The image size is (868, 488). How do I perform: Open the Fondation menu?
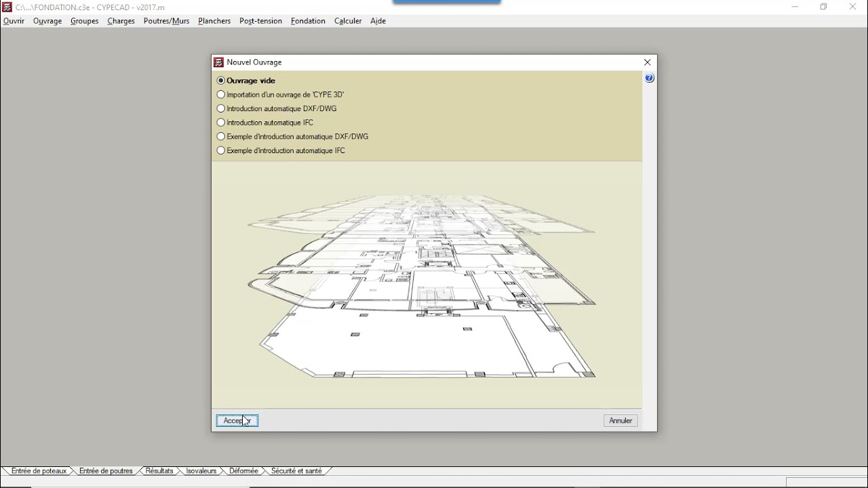309,21
